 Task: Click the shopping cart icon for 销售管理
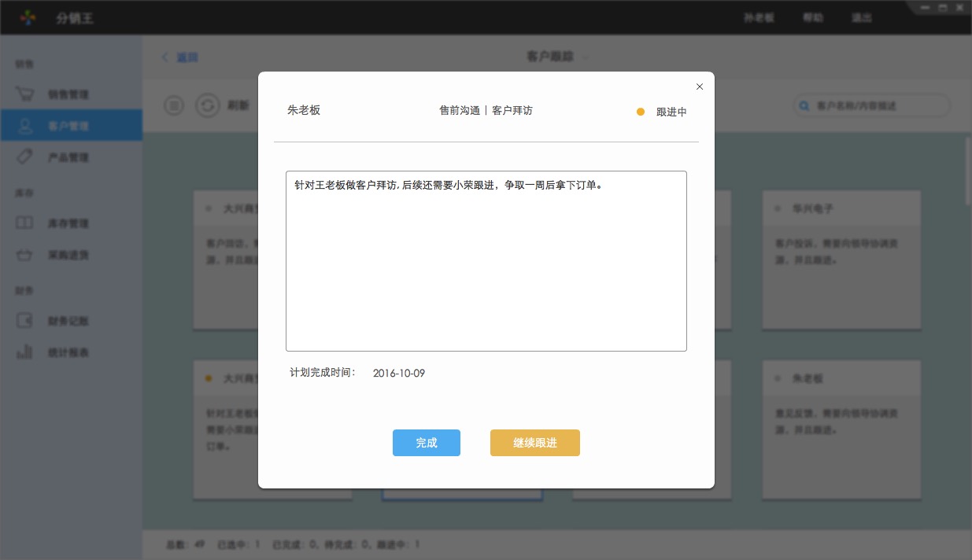(x=25, y=94)
